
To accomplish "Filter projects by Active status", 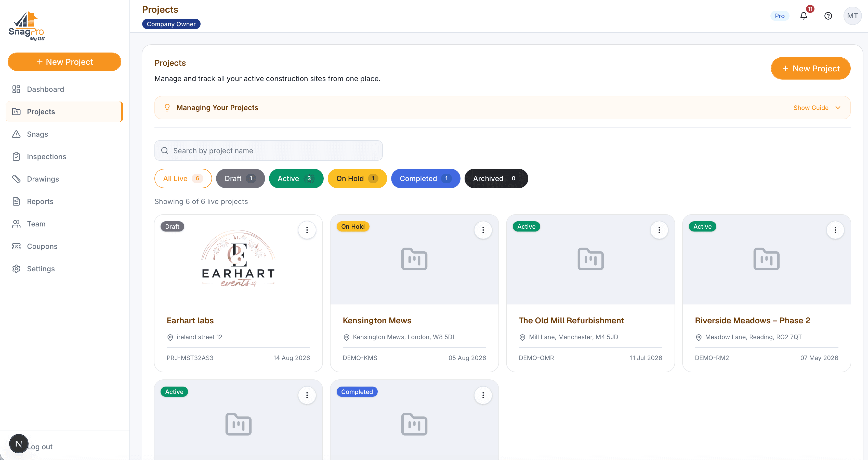I will pos(296,178).
